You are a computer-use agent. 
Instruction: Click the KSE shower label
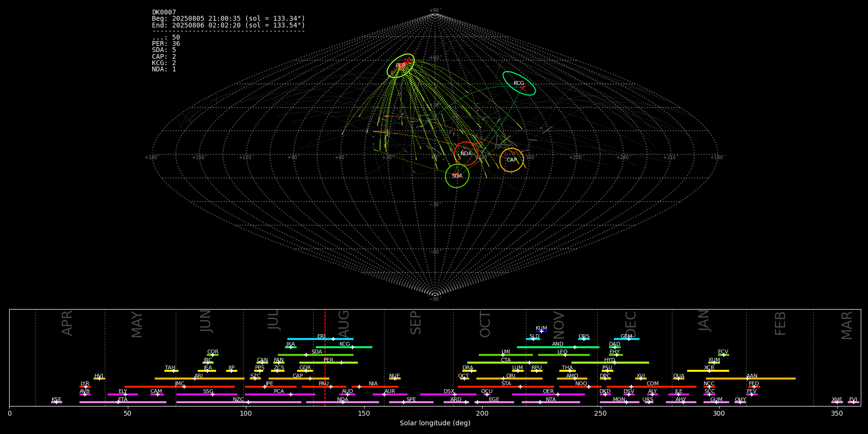pos(56,399)
